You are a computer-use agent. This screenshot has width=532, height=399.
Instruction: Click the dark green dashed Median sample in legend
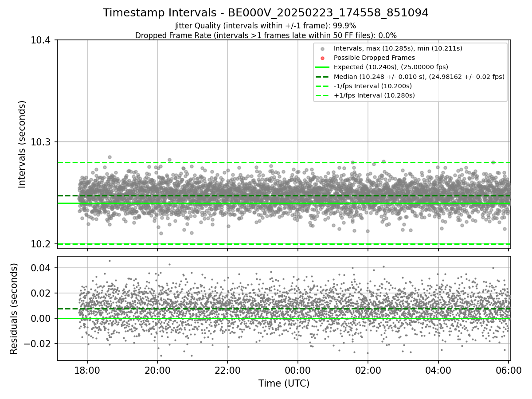click(322, 77)
